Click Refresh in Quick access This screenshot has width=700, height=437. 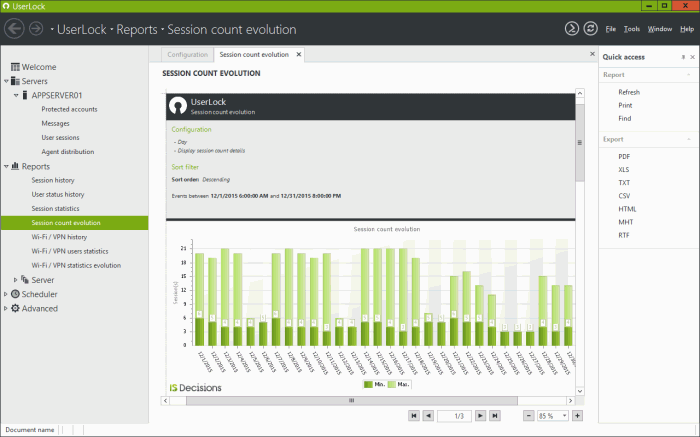[629, 92]
